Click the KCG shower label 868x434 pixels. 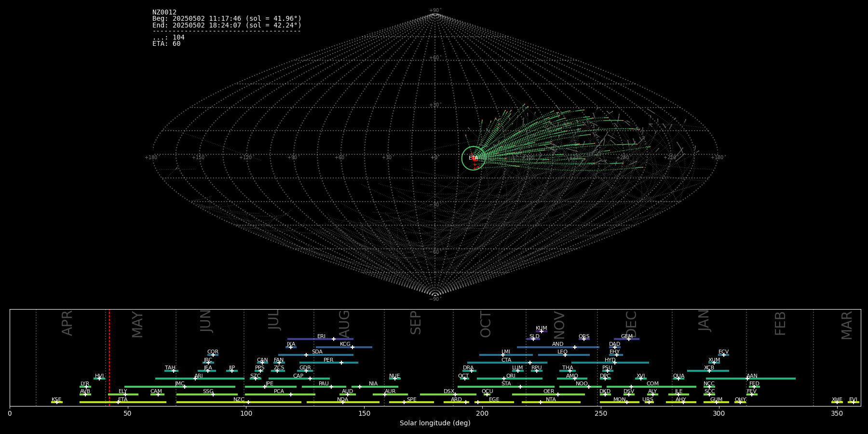point(345,344)
